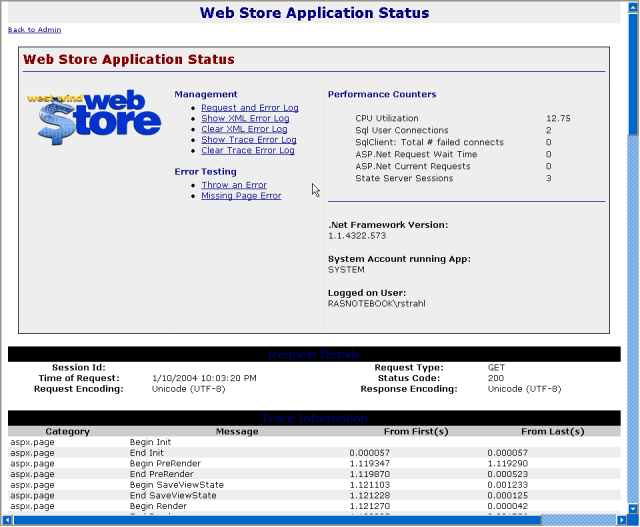Click the Category column header
640x527 pixels.
point(67,432)
